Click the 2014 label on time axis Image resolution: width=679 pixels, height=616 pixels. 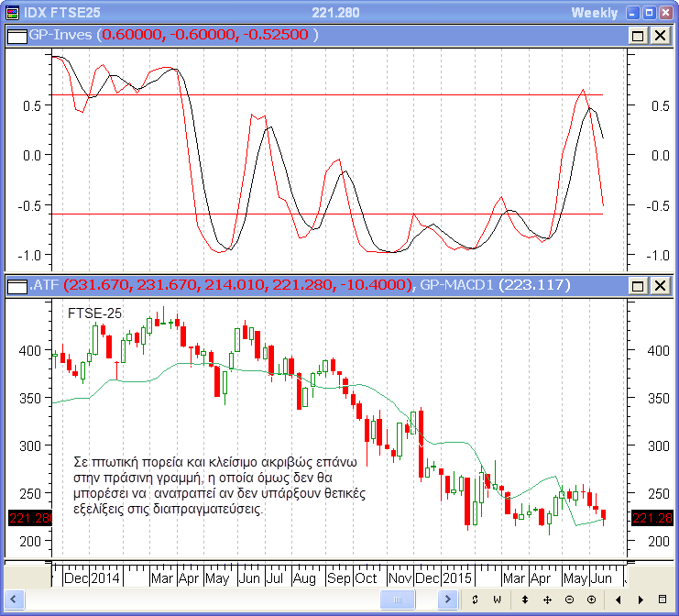[x=105, y=578]
